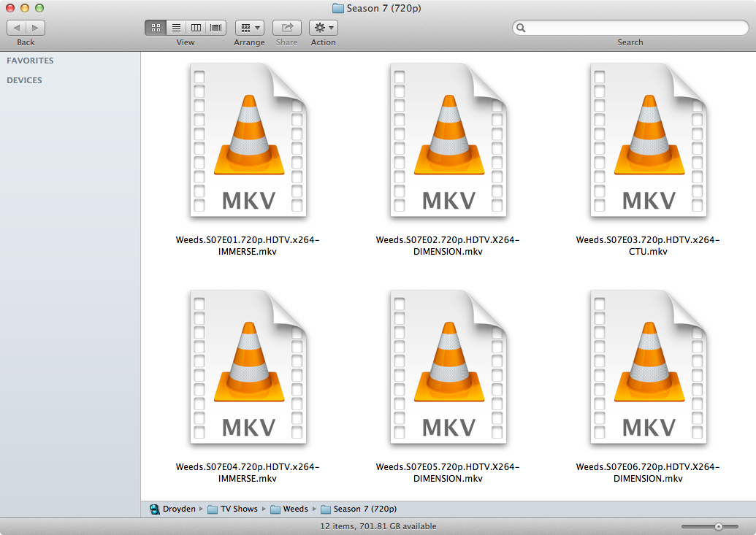Click filename Weeds.S07E05.720p.HDTV.X264-DIMENSION.mkv
The height and width of the screenshot is (535, 756).
(x=448, y=472)
